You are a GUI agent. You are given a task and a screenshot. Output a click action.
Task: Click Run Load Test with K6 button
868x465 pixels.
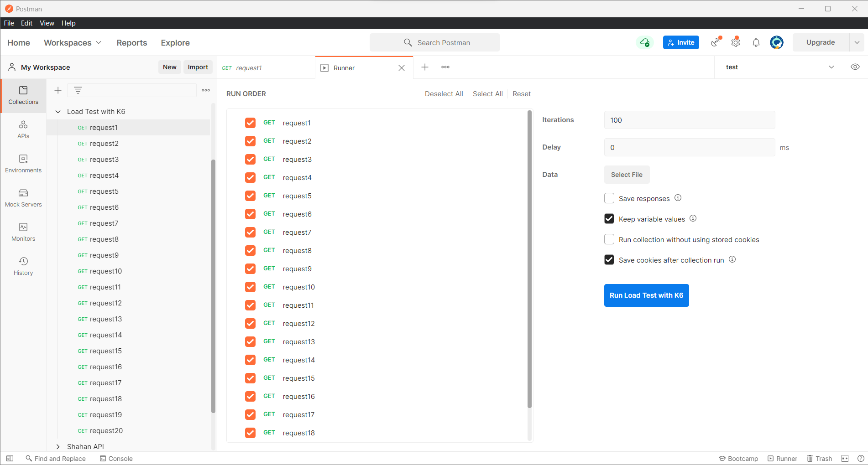tap(646, 295)
